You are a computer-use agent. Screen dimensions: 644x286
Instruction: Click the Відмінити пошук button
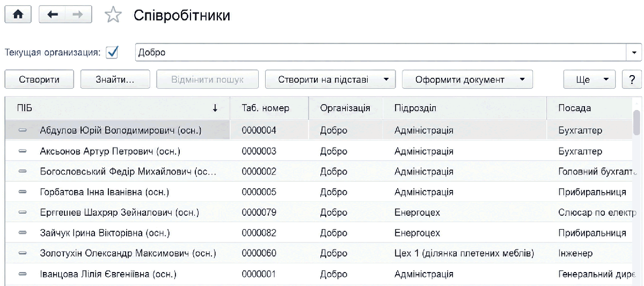(x=207, y=79)
